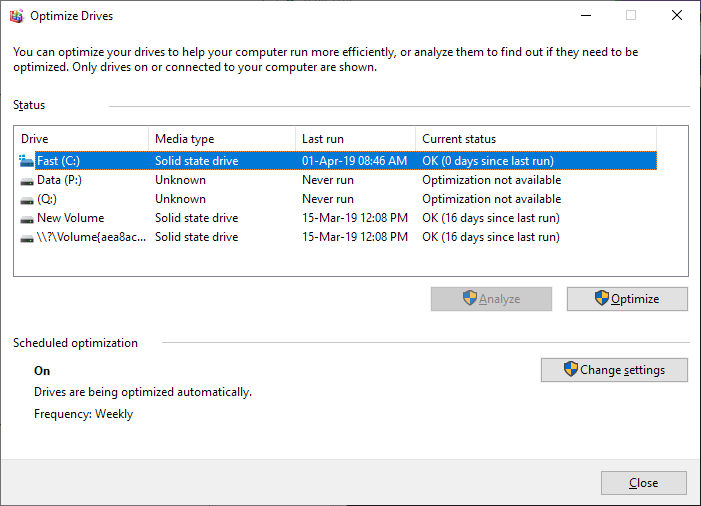Sort list by Drive column header
701x506 pixels.
click(x=80, y=139)
